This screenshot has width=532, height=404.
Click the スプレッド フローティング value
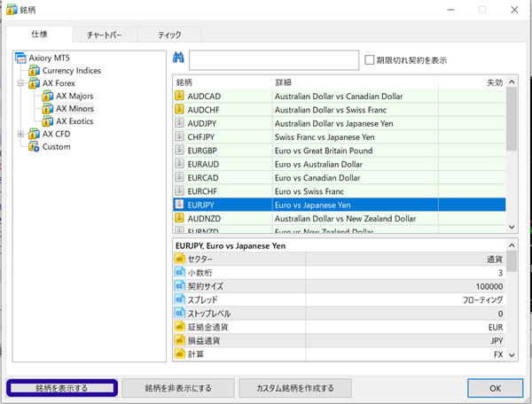(x=482, y=300)
